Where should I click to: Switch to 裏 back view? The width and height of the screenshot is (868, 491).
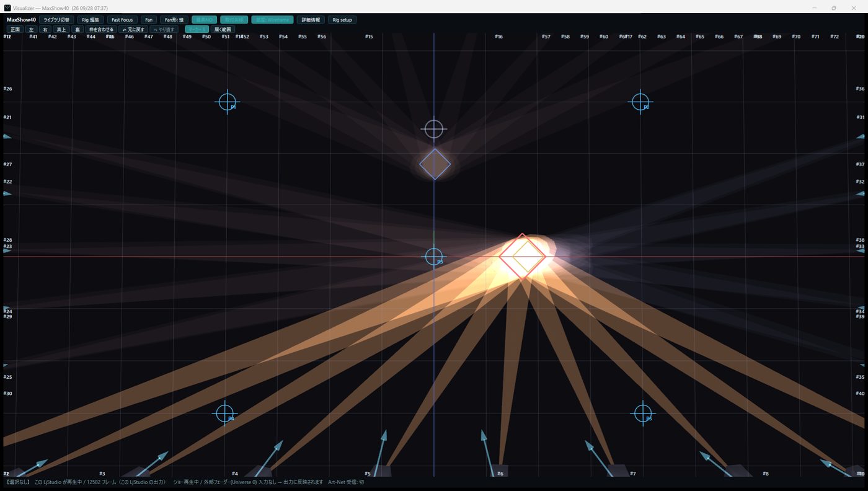[x=77, y=29]
